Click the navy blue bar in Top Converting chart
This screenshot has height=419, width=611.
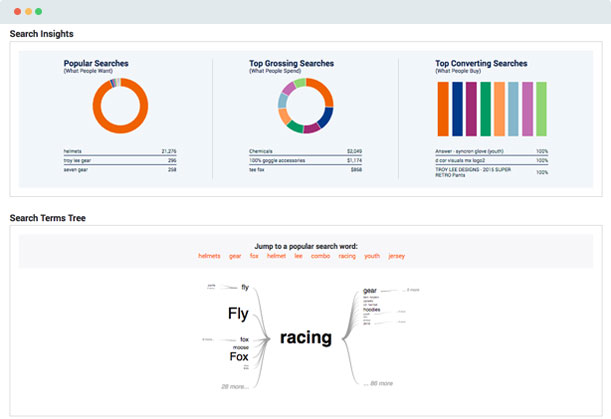coord(457,109)
